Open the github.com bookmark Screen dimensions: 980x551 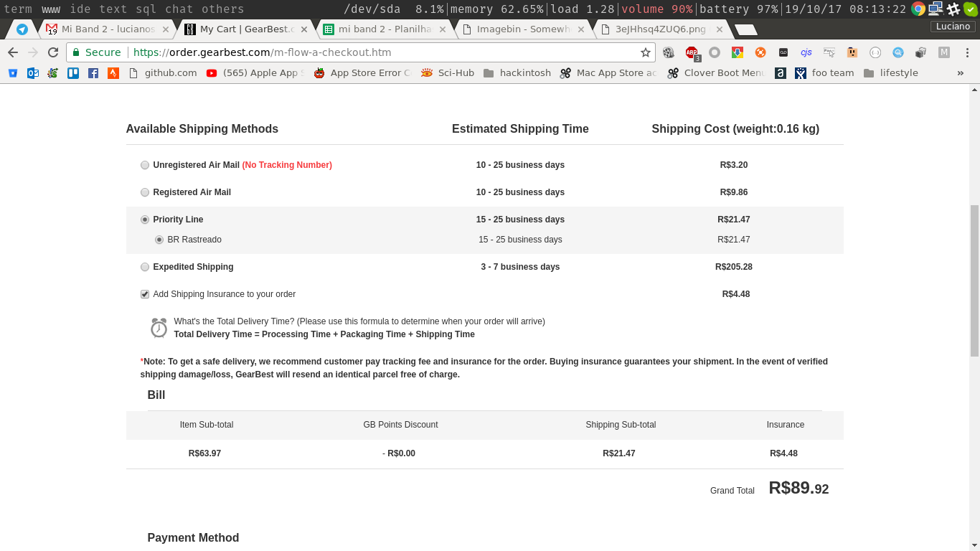[x=163, y=72]
